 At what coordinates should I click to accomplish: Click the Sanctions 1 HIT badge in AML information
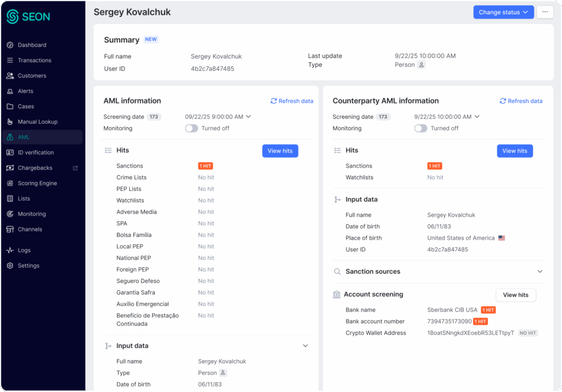tap(205, 166)
